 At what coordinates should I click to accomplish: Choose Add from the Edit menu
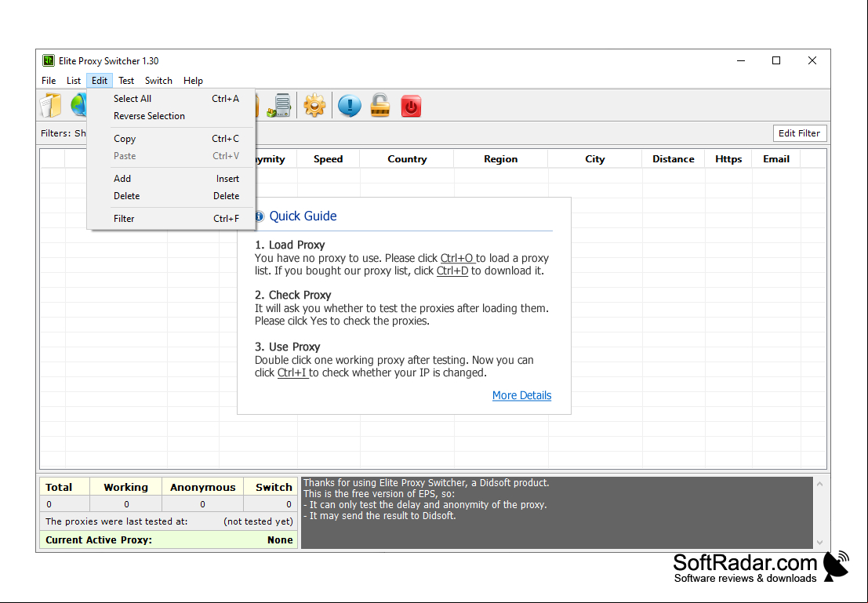click(x=171, y=178)
